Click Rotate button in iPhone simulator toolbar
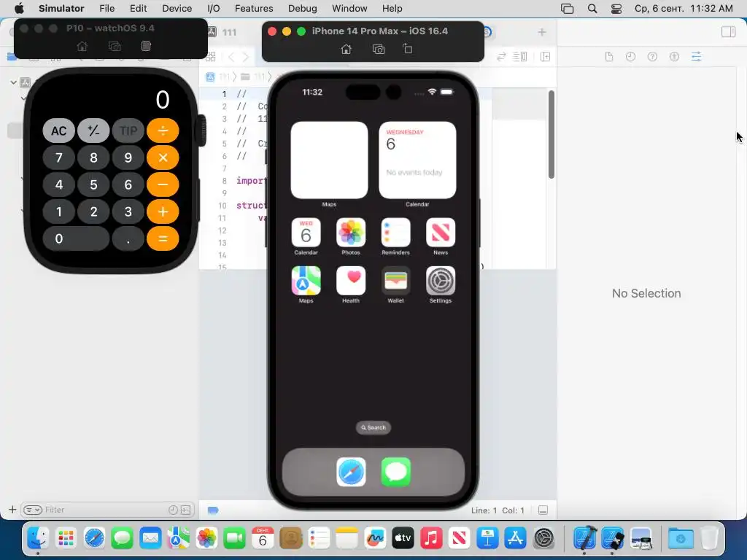Screen dimensions: 747x560 click(x=407, y=49)
